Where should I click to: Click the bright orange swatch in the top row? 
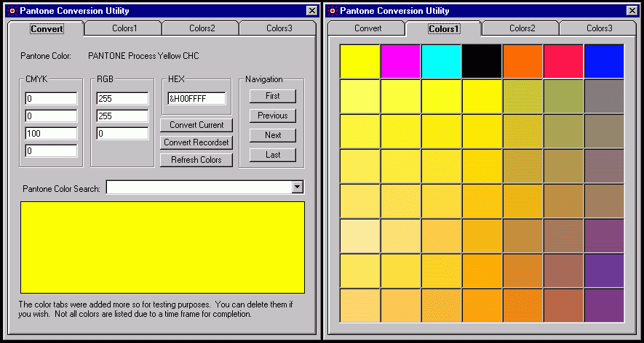pyautogui.click(x=522, y=61)
